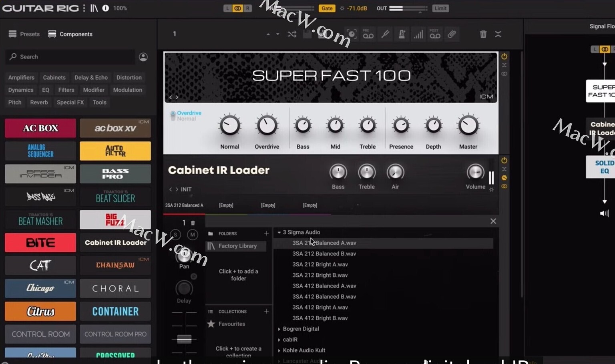615x364 pixels.
Task: Toggle the Gate button
Action: 327,8
